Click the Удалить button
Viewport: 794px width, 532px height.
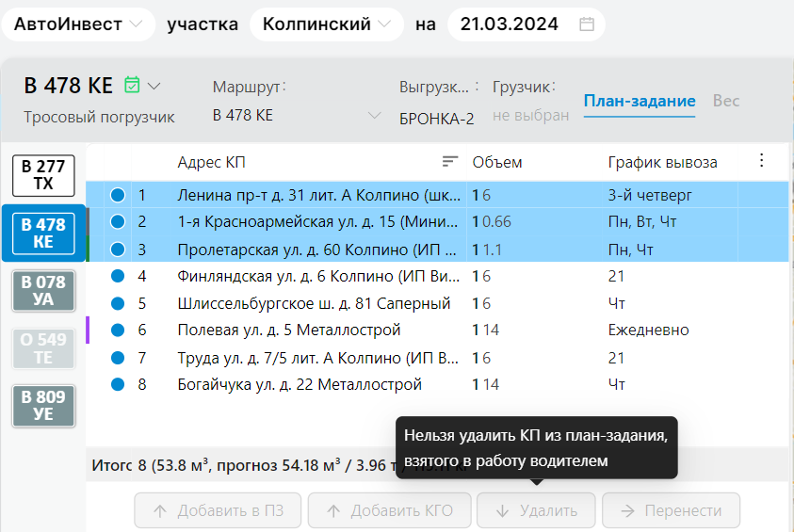click(x=536, y=510)
